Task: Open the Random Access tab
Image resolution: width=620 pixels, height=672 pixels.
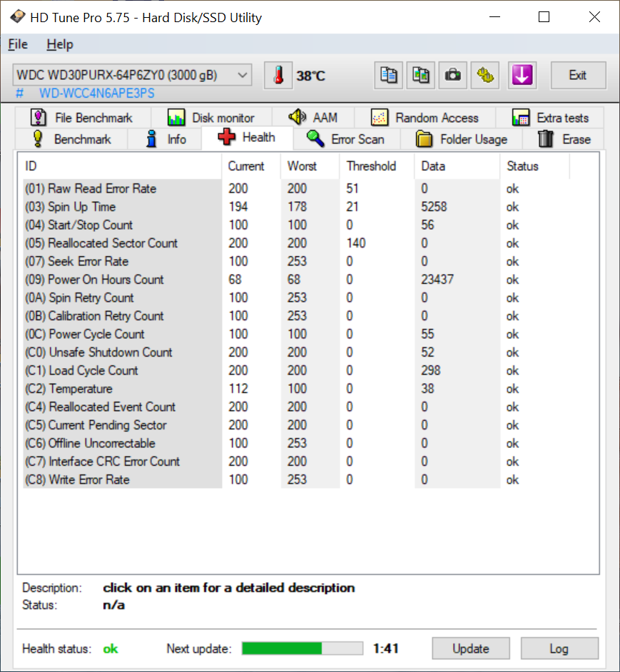Action: 425,118
